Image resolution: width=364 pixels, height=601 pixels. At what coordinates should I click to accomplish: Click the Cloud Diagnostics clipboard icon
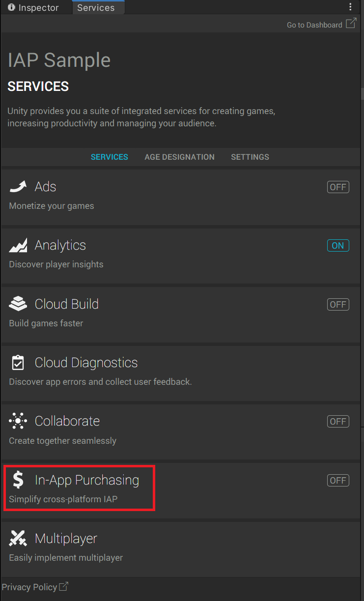coord(18,363)
